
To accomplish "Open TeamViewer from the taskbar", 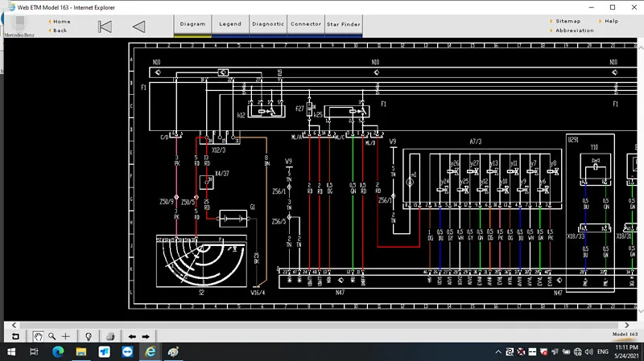I will (127, 352).
